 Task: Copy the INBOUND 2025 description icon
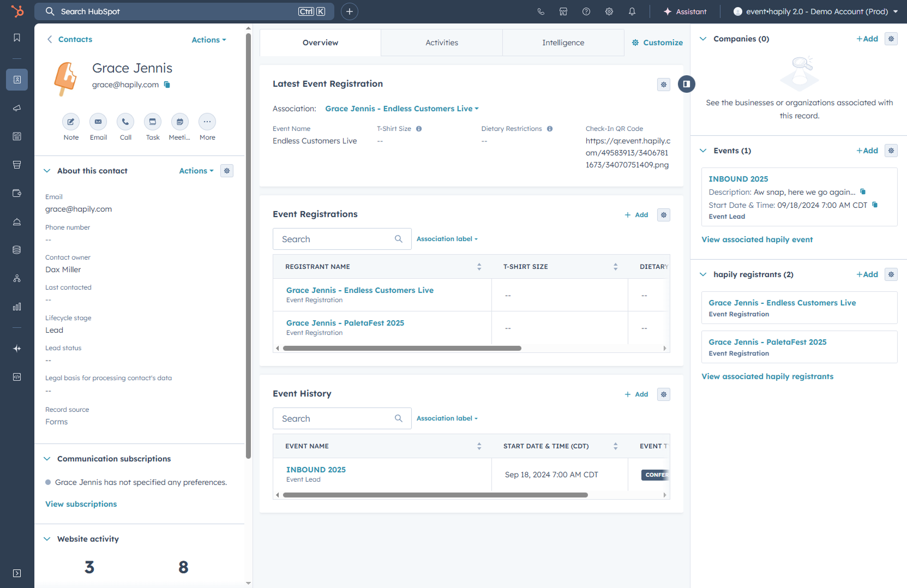point(863,191)
